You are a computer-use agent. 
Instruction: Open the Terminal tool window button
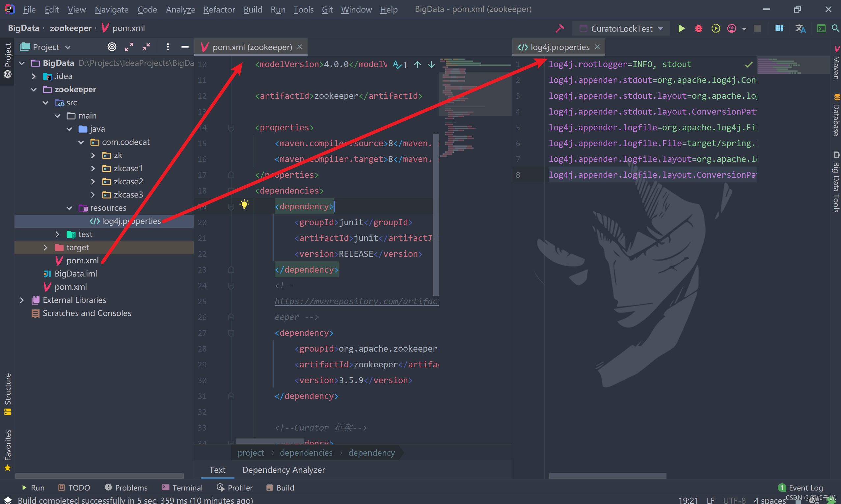(182, 488)
